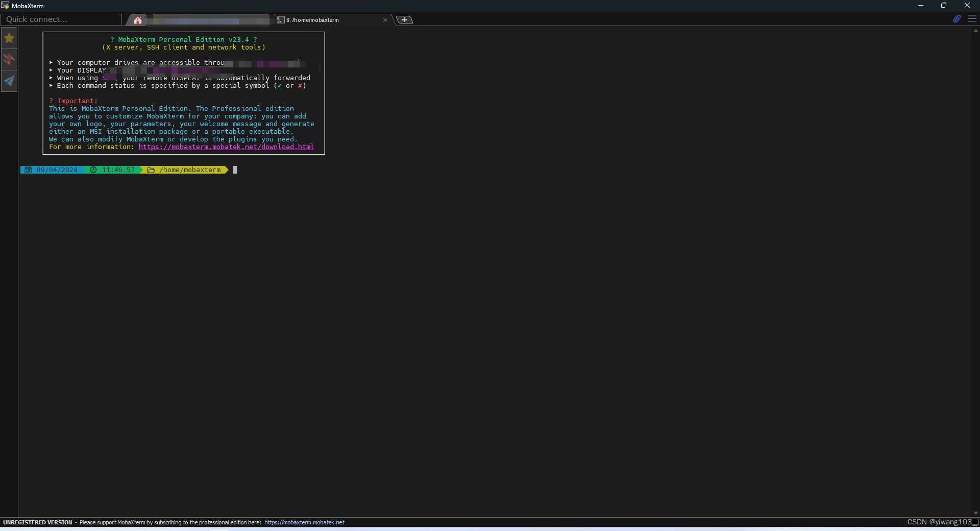Select the /home/mobaxterm terminal tab
This screenshot has height=531, width=980.
333,20
